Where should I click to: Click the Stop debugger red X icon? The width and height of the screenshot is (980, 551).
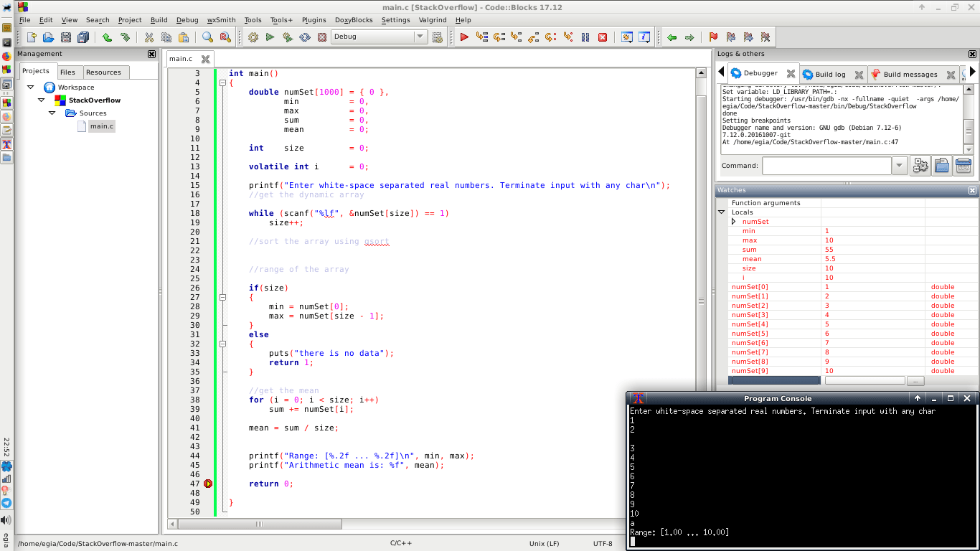tap(603, 37)
